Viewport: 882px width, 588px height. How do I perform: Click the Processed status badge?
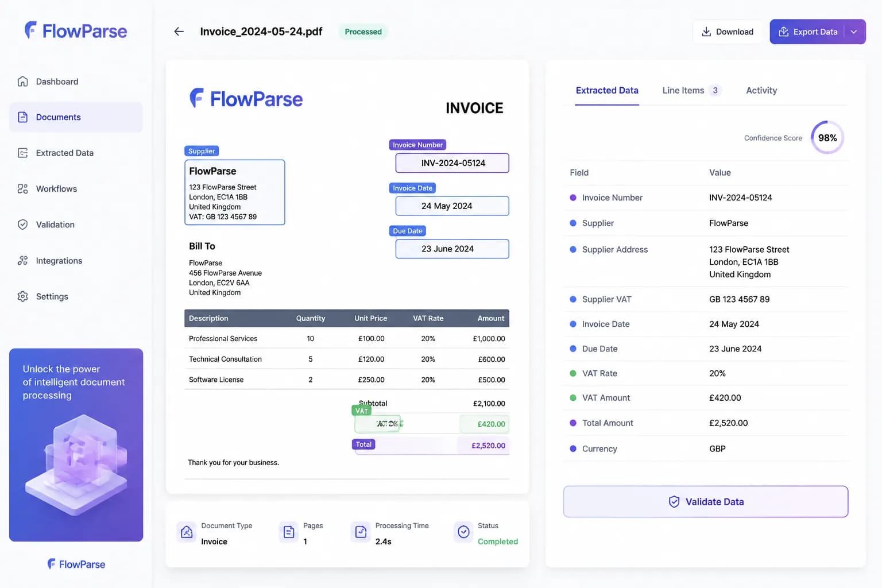point(363,32)
